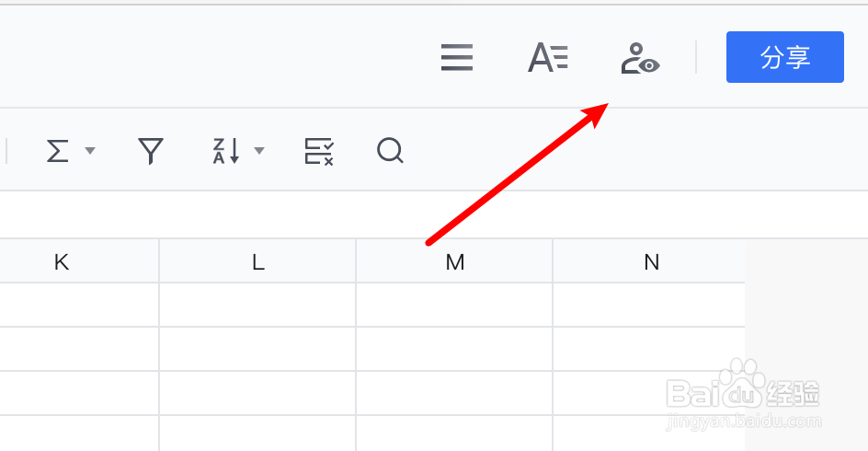Open search with the magnifier icon
Viewport: 868px width, 451px height.
[x=391, y=151]
